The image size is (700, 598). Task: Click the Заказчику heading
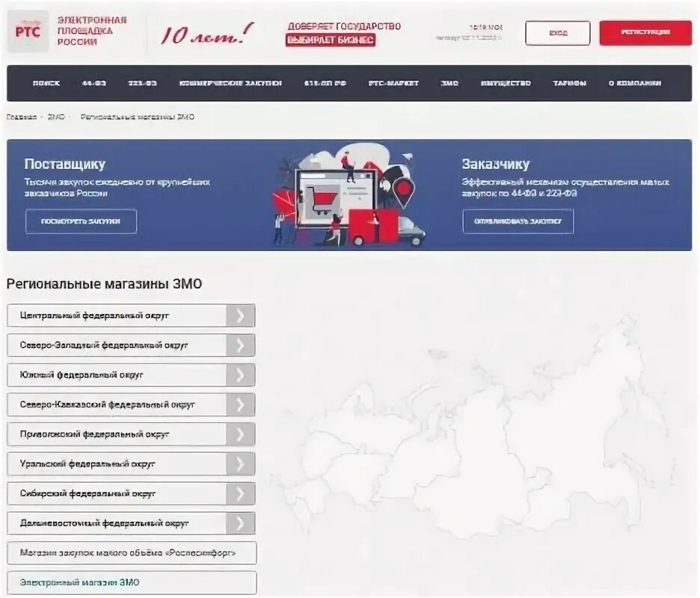[496, 164]
